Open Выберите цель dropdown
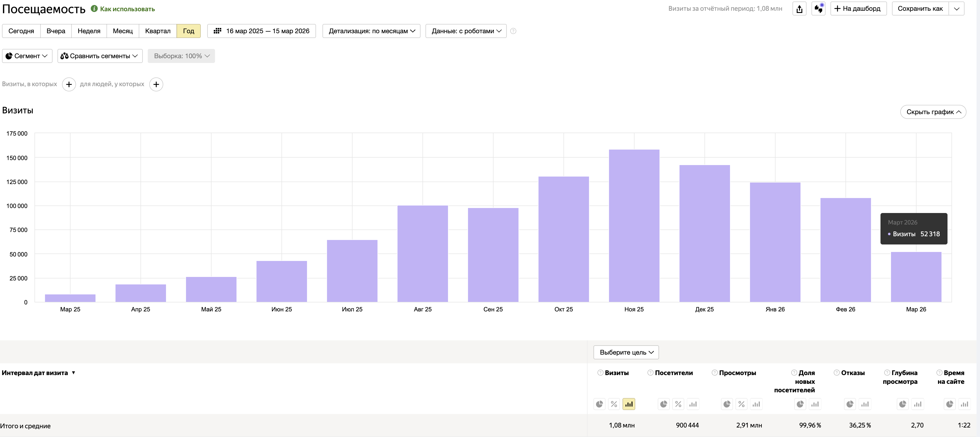The image size is (980, 437). (626, 352)
